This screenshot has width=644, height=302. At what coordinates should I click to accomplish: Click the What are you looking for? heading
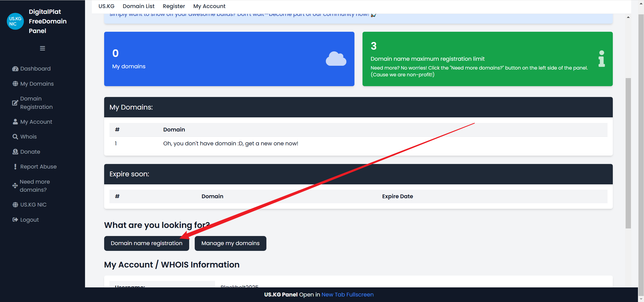coord(157,225)
